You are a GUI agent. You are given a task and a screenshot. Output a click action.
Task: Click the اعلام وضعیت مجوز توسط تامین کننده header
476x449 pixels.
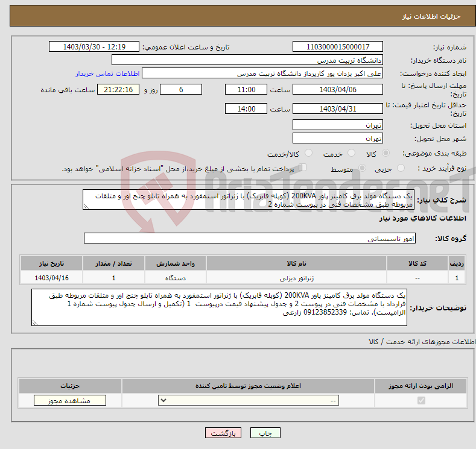[248, 386]
